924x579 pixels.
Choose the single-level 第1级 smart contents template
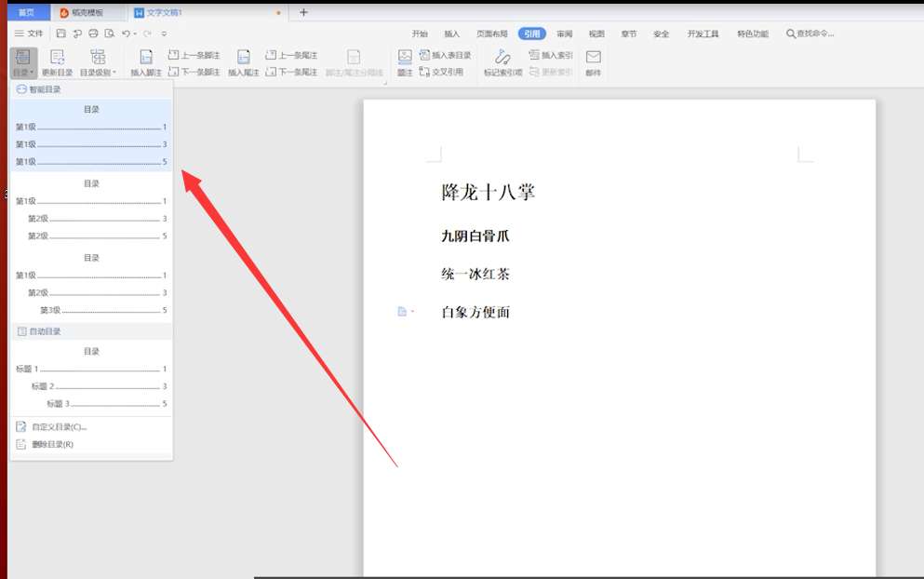tap(91, 136)
